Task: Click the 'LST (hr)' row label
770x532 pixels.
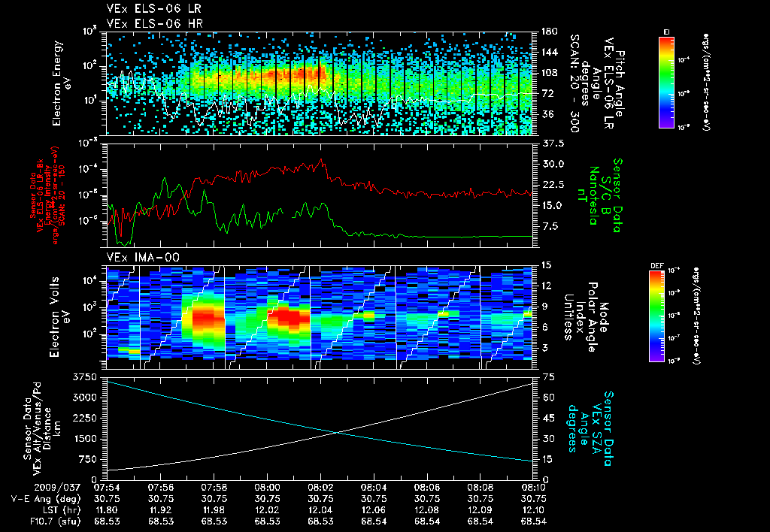Action: point(60,510)
